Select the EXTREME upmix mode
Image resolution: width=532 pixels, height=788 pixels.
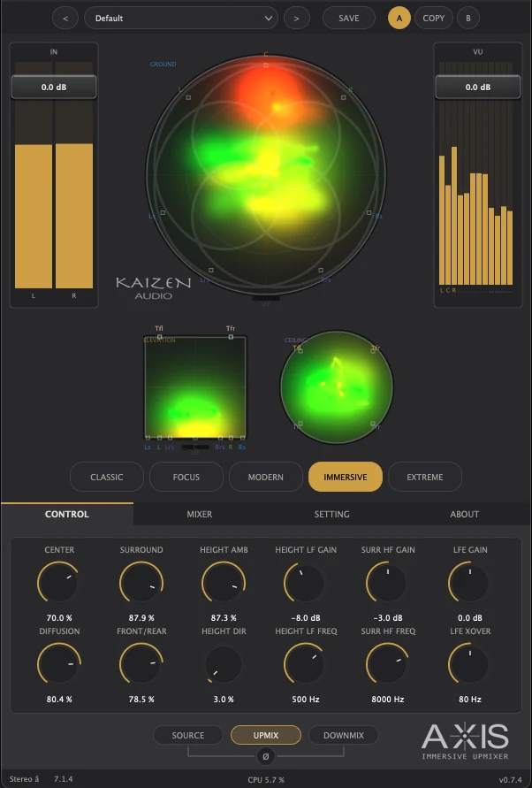tap(425, 477)
